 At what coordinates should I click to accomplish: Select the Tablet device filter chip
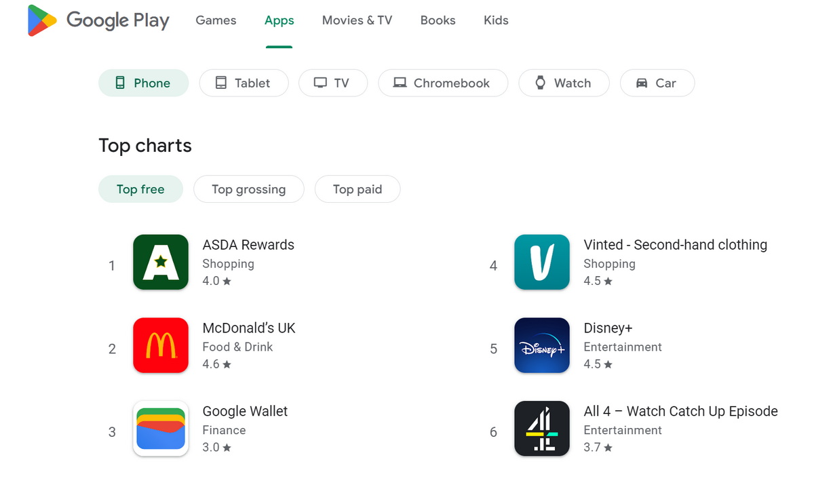[244, 83]
